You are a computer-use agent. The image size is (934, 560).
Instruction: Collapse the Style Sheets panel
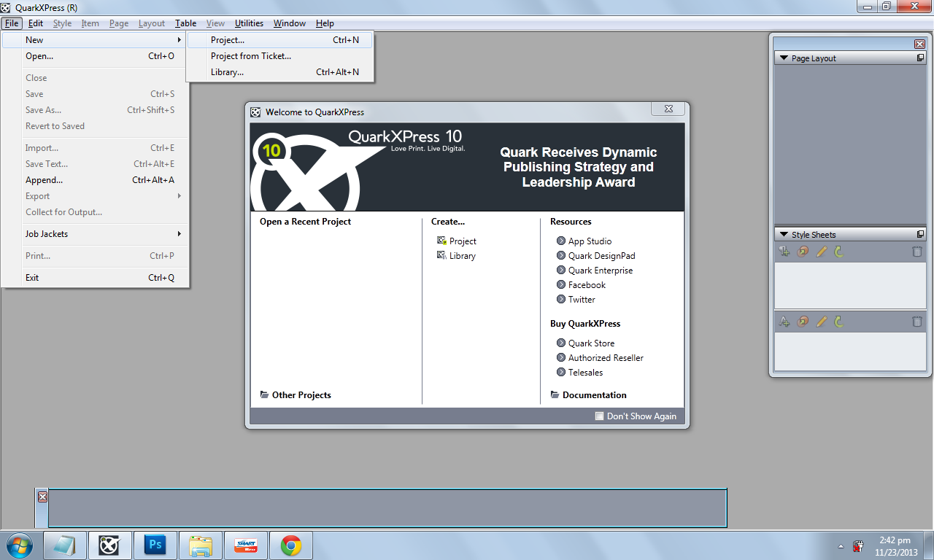784,234
